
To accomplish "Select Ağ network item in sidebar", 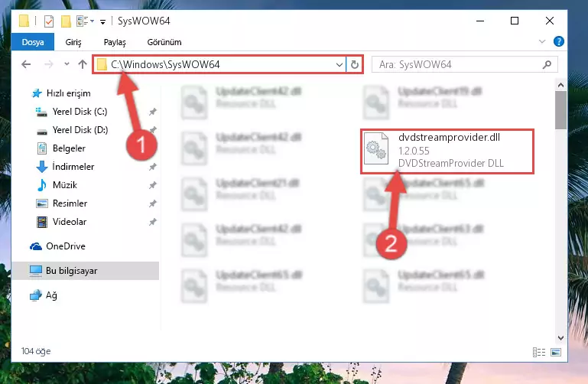I will click(x=44, y=295).
